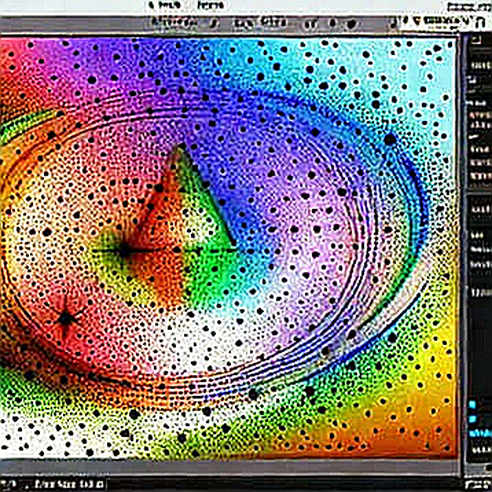Click the small dark icon between the round toolbar icons

332,24
